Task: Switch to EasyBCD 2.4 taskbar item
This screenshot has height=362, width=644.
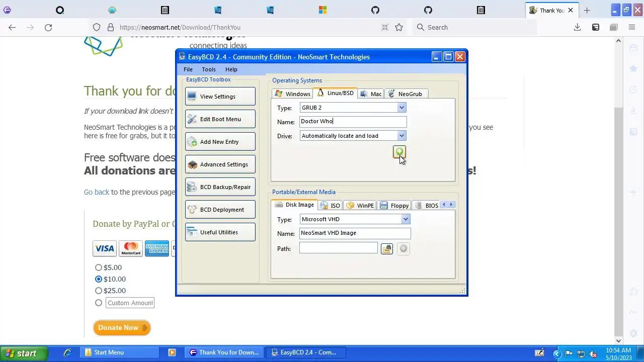Action: 306,352
